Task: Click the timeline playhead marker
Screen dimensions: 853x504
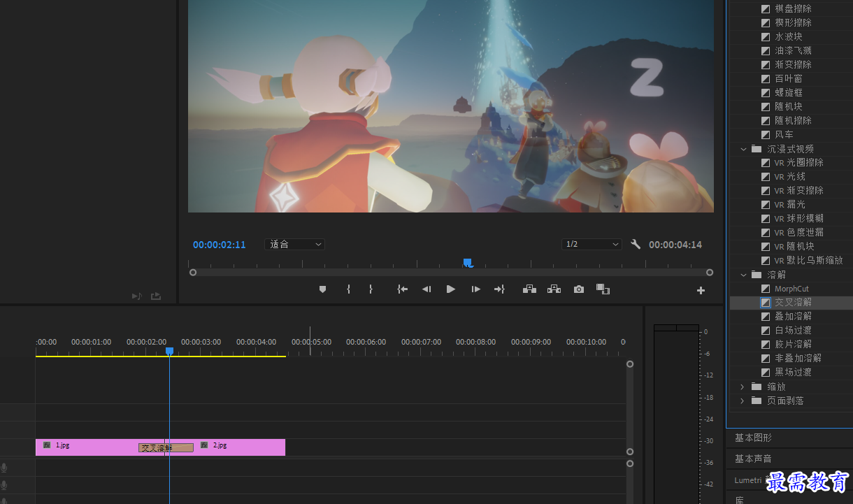Action: coord(169,352)
